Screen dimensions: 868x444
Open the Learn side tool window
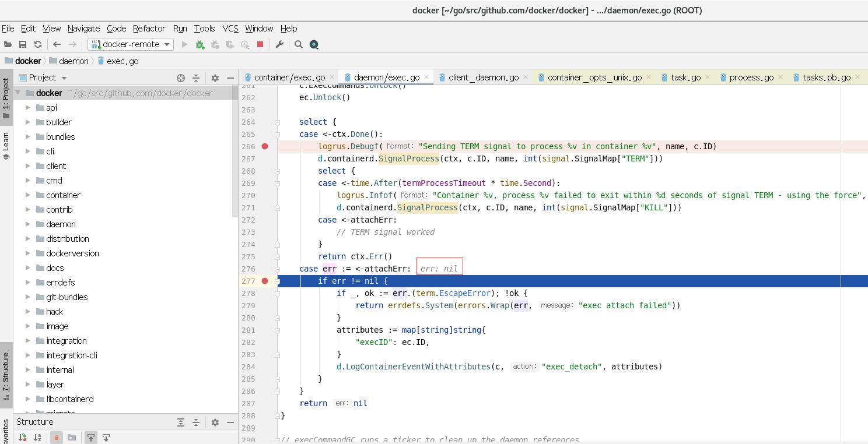(6, 146)
